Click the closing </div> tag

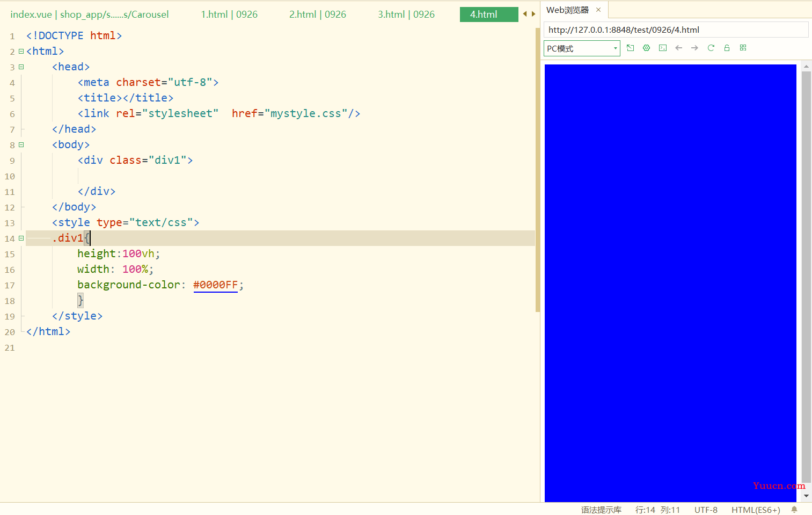click(x=97, y=191)
